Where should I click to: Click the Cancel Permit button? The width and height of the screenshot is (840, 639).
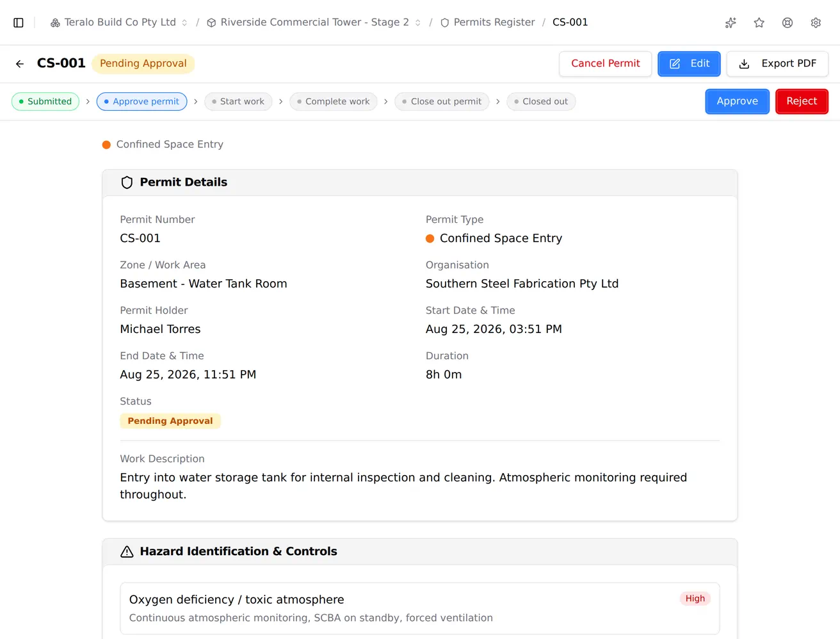coord(605,63)
